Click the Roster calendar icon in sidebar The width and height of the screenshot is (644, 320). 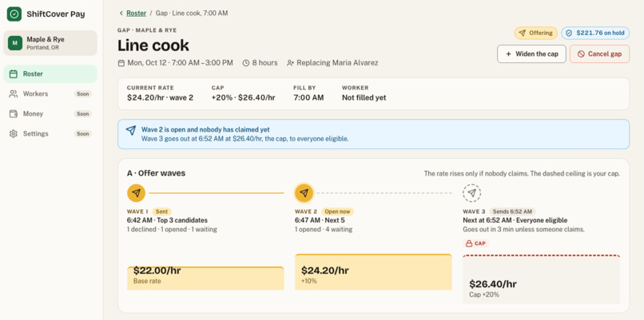click(x=14, y=74)
